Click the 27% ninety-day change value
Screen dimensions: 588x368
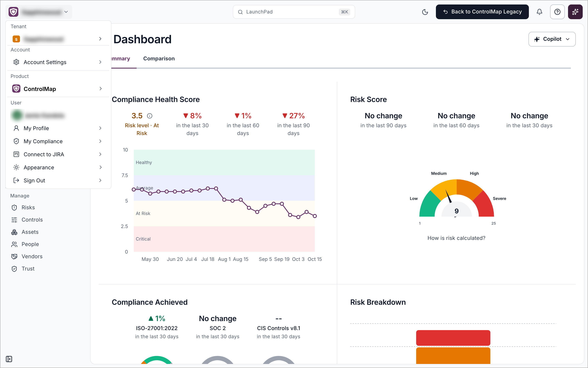(x=294, y=116)
